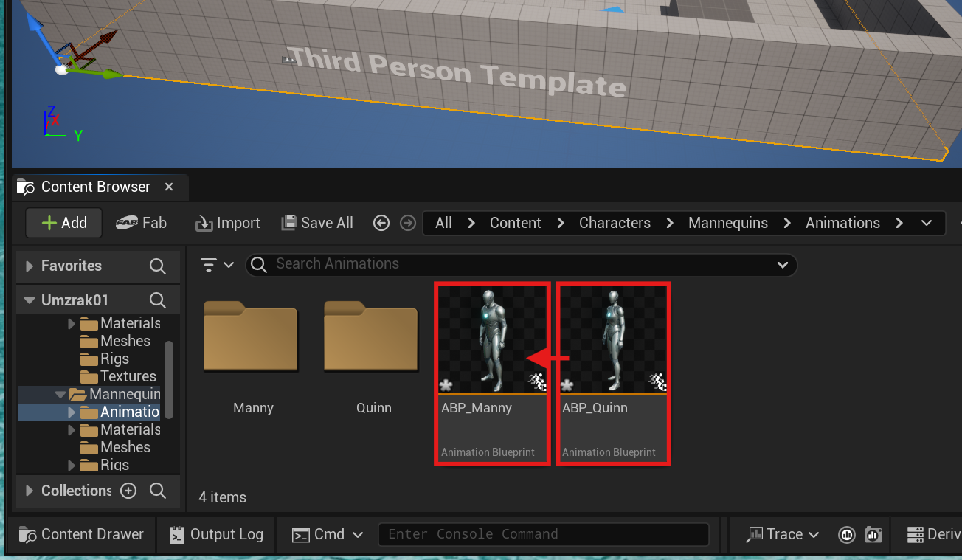Expand the Collections section
The image size is (962, 560).
pos(30,491)
